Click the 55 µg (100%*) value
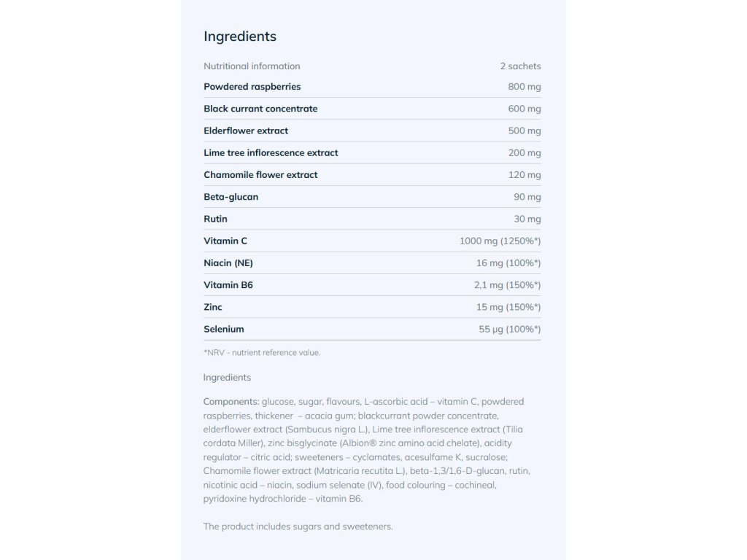This screenshot has height=560, width=747. click(509, 329)
